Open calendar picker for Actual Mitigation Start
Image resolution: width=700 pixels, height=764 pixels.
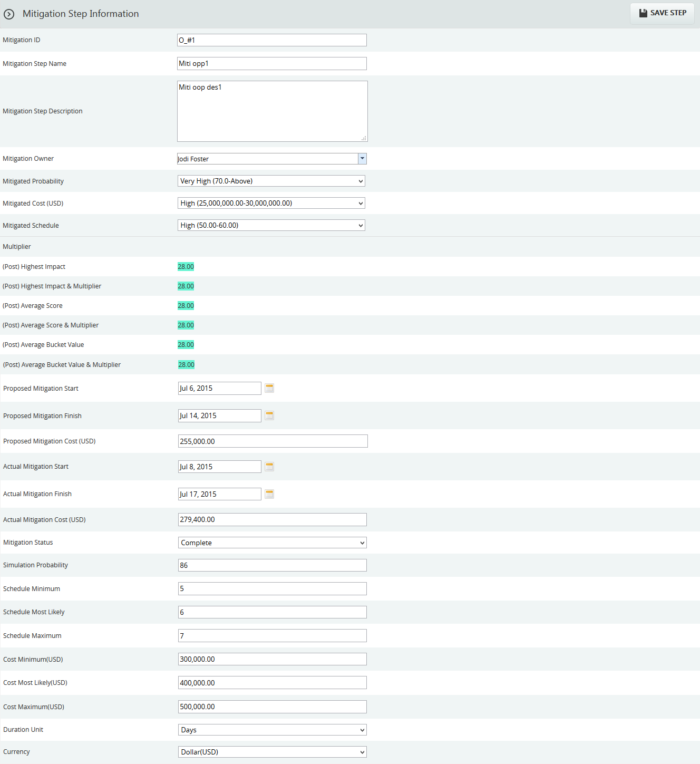tap(269, 467)
